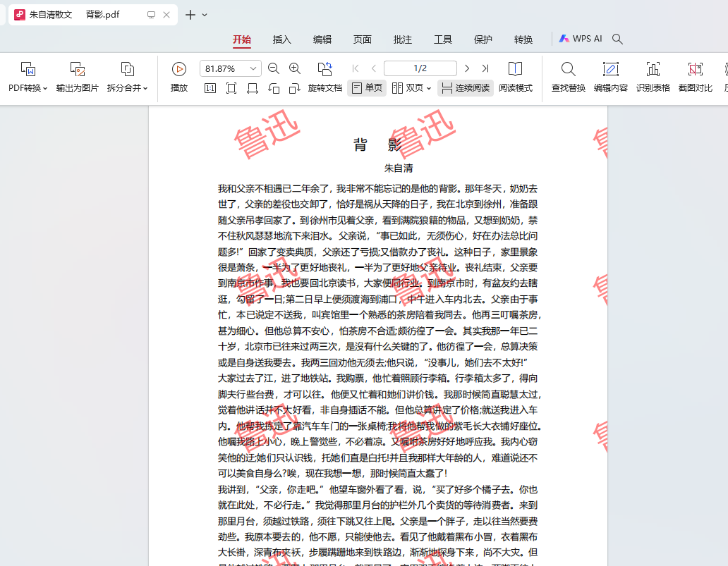The height and width of the screenshot is (566, 728).
Task: Expand the 81.87% zoom level dropdown
Action: (253, 68)
